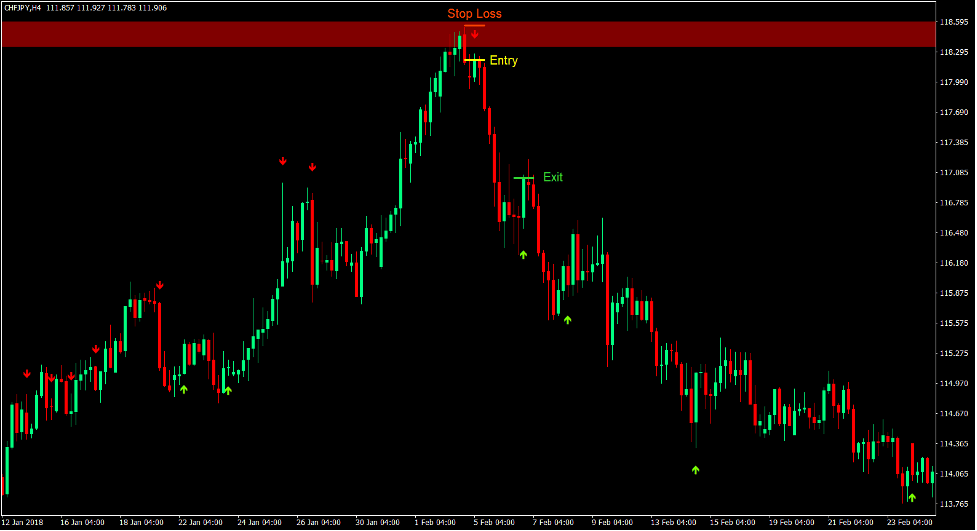Select the green up arrow above 22 Jan label

(x=183, y=389)
